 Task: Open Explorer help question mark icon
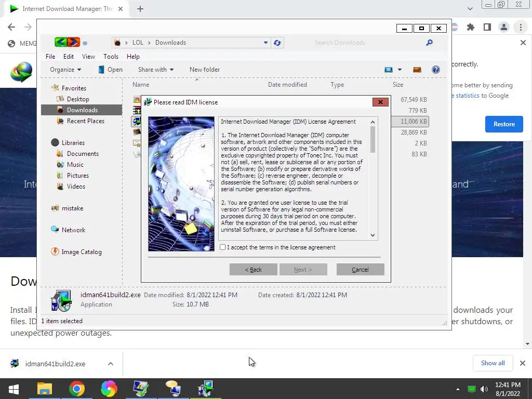click(x=436, y=70)
